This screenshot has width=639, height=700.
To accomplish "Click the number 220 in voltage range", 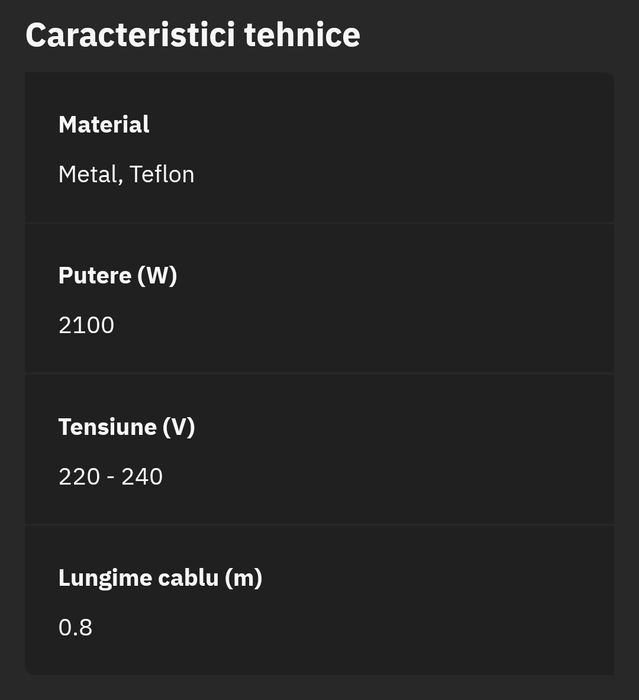I will [x=79, y=477].
